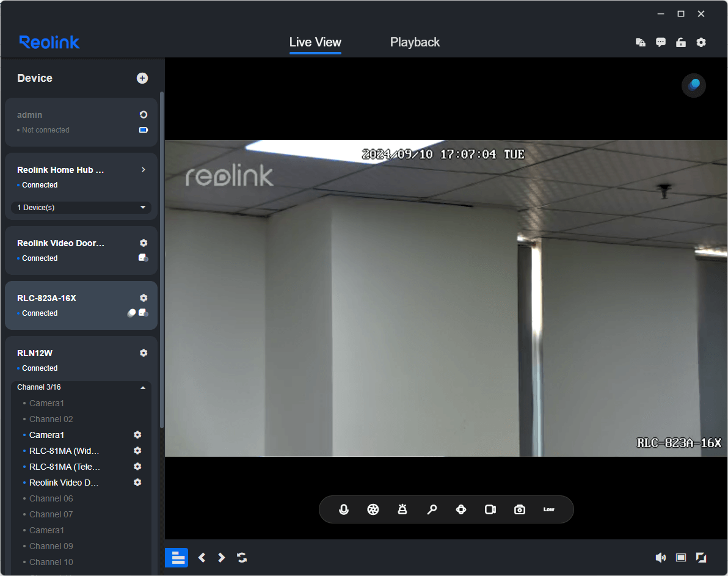Select the RLC-81MA (Tele... channel

65,467
